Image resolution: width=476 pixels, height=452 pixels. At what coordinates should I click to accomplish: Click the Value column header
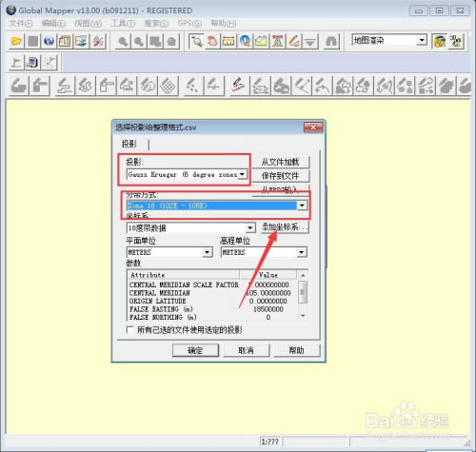(x=268, y=275)
